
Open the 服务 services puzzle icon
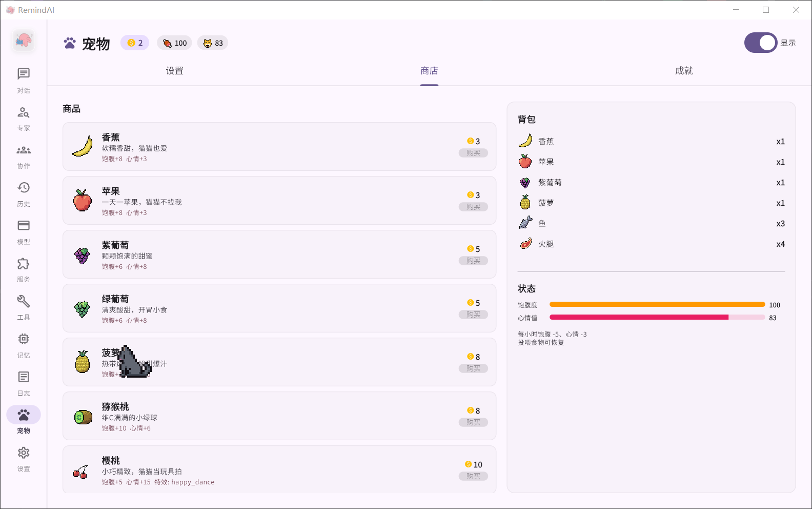[x=24, y=264]
